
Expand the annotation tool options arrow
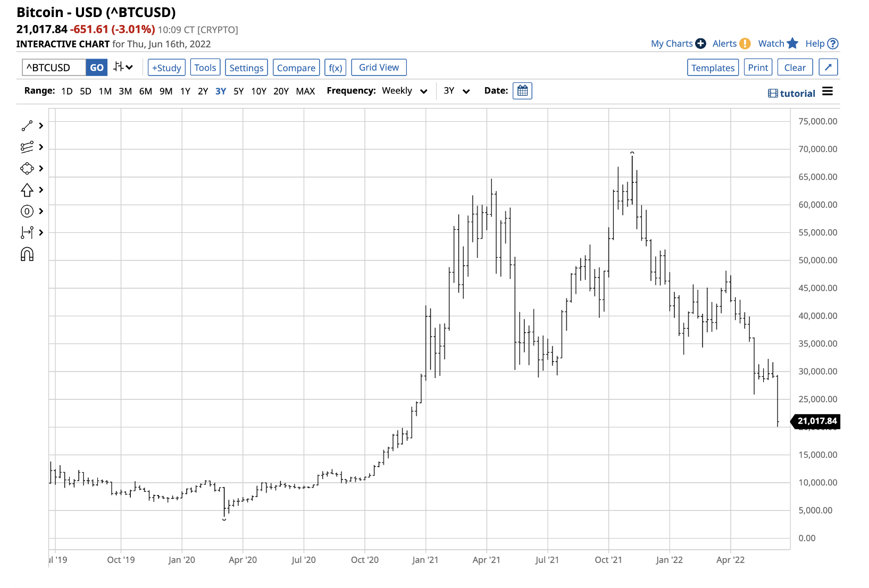pos(41,211)
